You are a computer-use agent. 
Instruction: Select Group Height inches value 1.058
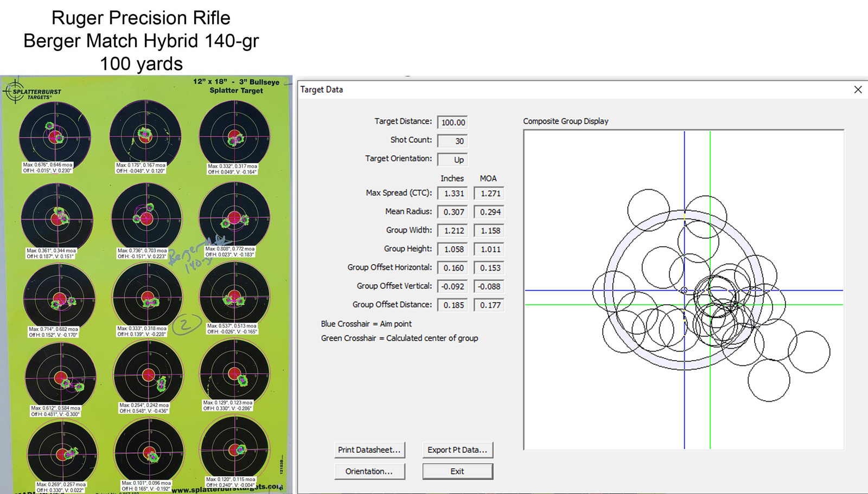pos(452,249)
